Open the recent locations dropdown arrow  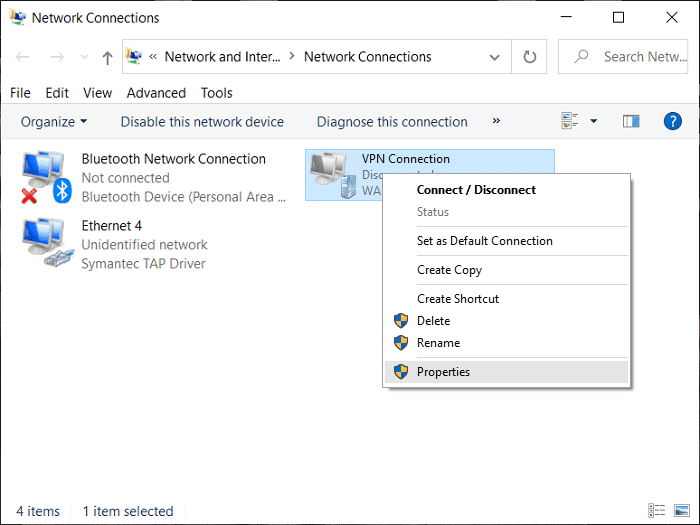(x=84, y=57)
